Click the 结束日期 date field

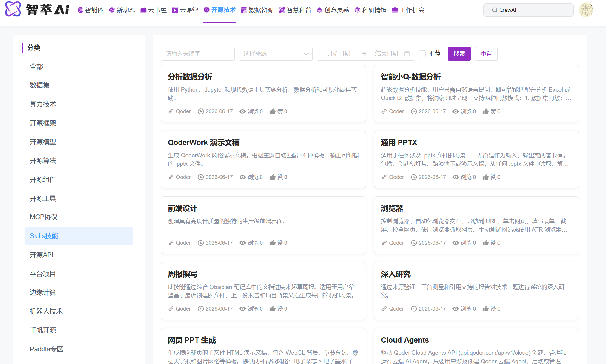click(387, 54)
